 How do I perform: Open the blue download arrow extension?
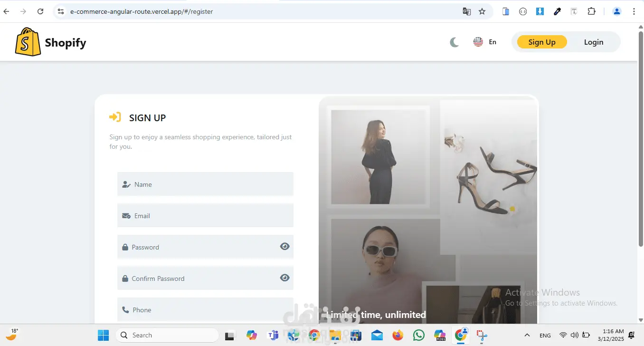click(x=540, y=11)
